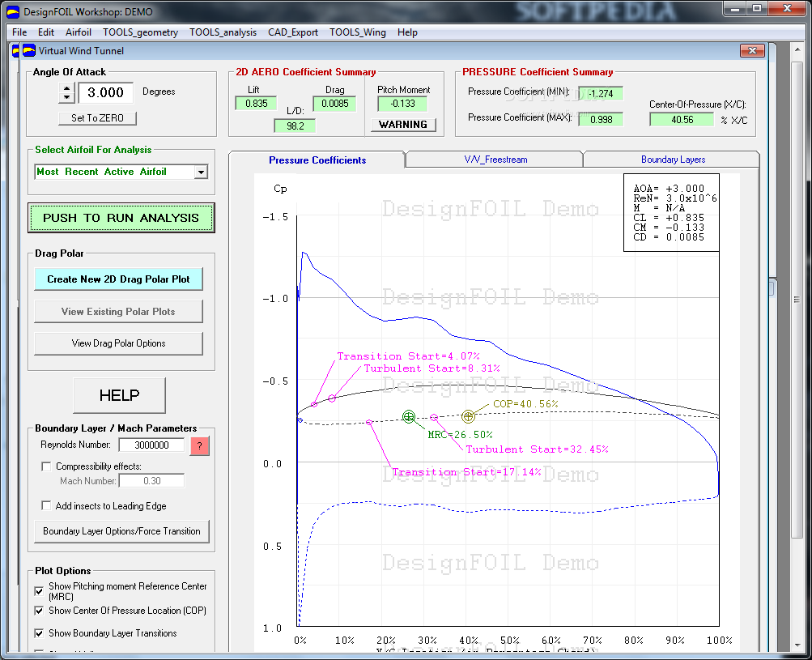Click Pressure Coefficient MIN value -1.274

click(x=601, y=94)
